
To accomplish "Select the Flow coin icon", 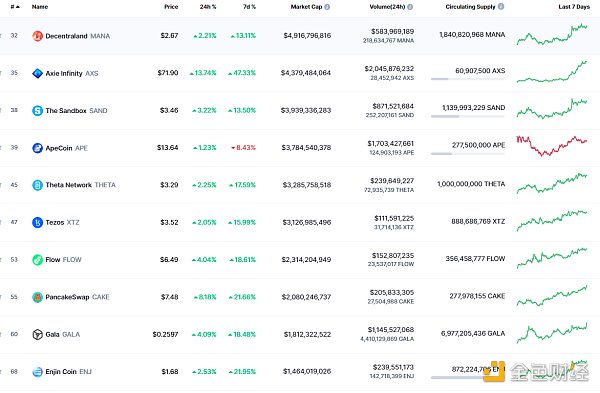I will pos(37,260).
